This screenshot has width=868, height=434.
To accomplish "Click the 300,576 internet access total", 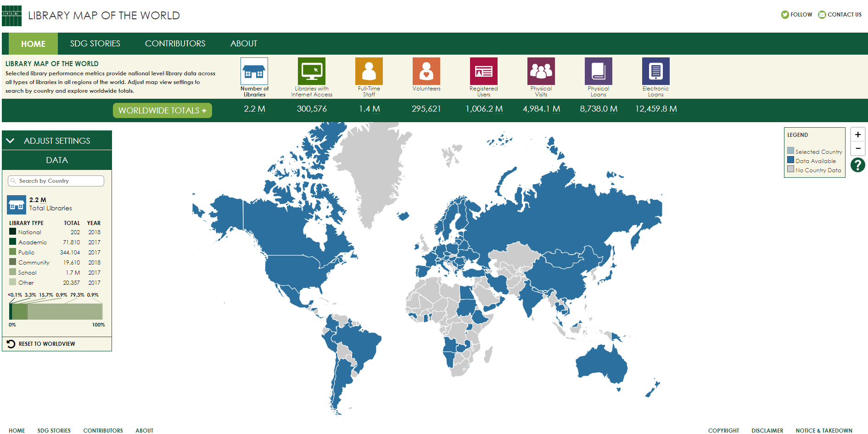I will (x=312, y=109).
